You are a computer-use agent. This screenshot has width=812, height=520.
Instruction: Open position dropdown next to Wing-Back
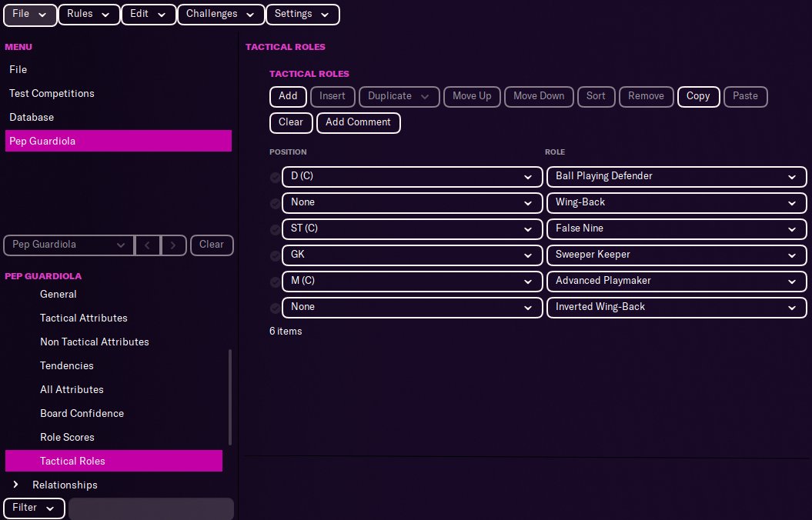pyautogui.click(x=412, y=203)
